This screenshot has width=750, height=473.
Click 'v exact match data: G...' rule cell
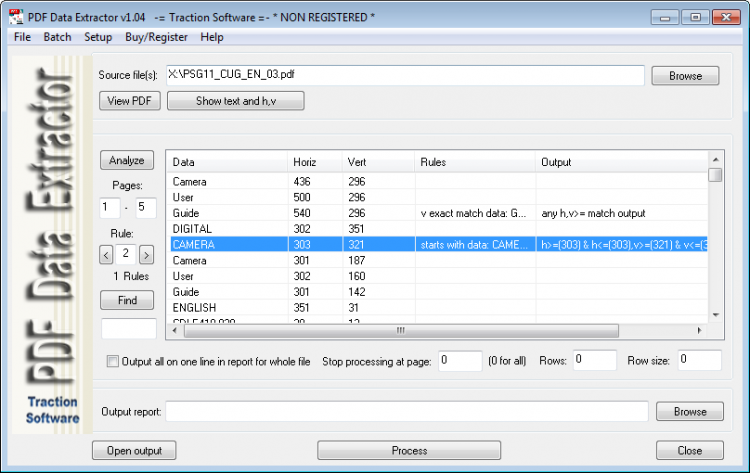coord(473,213)
